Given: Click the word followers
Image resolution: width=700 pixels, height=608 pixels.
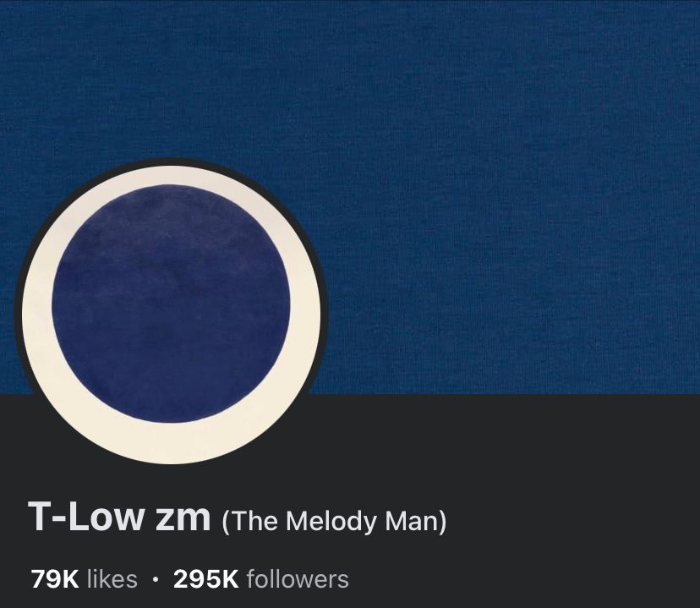Looking at the screenshot, I should click(298, 579).
